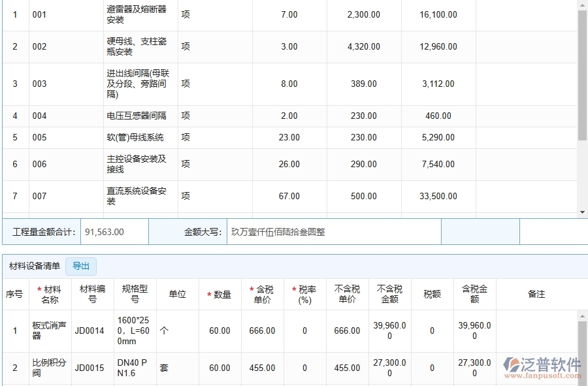Click the 备注 column header
Screen dimensions: 588x386
pyautogui.click(x=536, y=295)
